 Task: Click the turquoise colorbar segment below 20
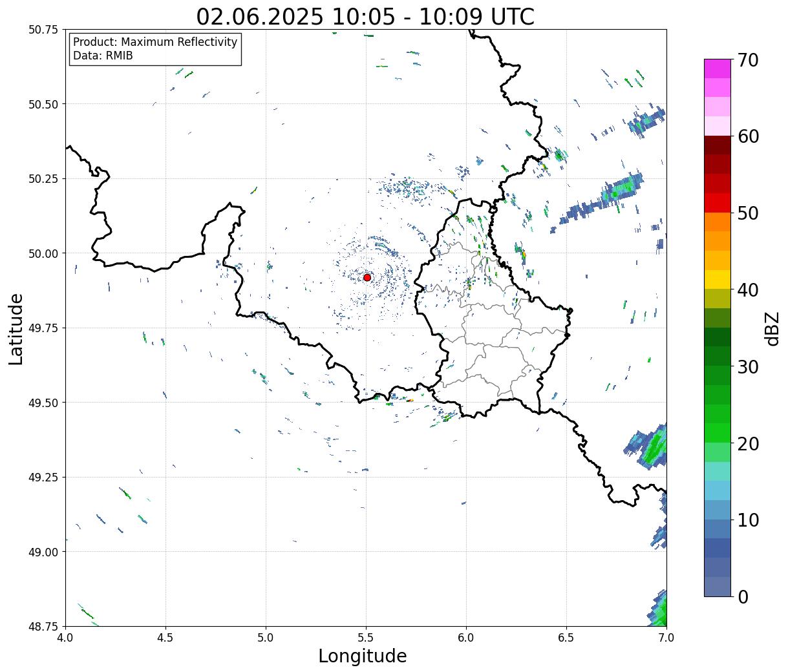coord(718,472)
